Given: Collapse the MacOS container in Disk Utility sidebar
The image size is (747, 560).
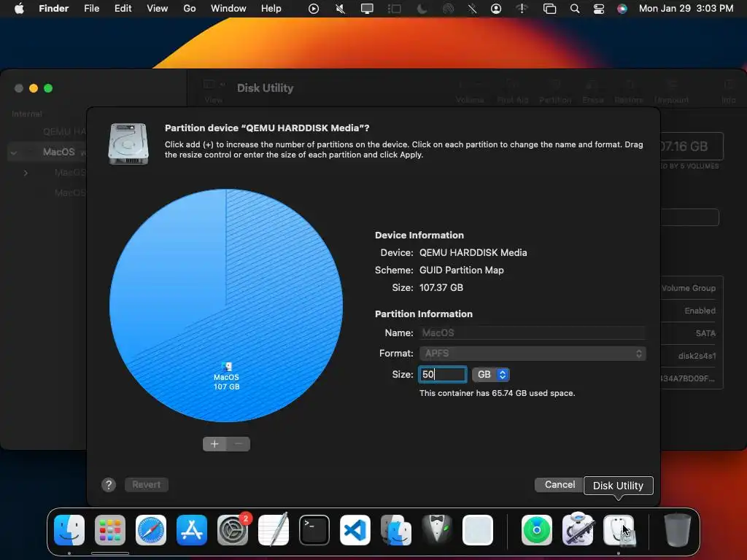Looking at the screenshot, I should click(14, 153).
